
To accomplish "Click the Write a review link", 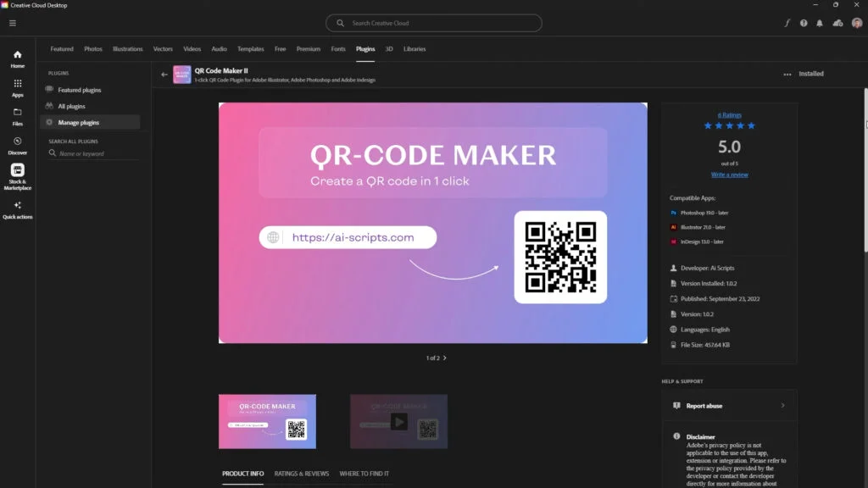I will click(729, 175).
